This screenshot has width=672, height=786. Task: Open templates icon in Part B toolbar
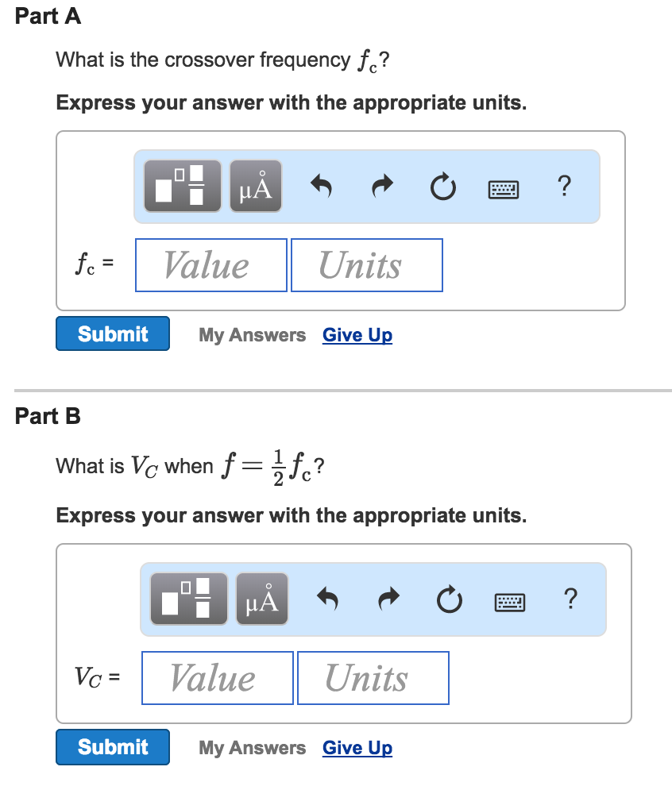pyautogui.click(x=189, y=599)
